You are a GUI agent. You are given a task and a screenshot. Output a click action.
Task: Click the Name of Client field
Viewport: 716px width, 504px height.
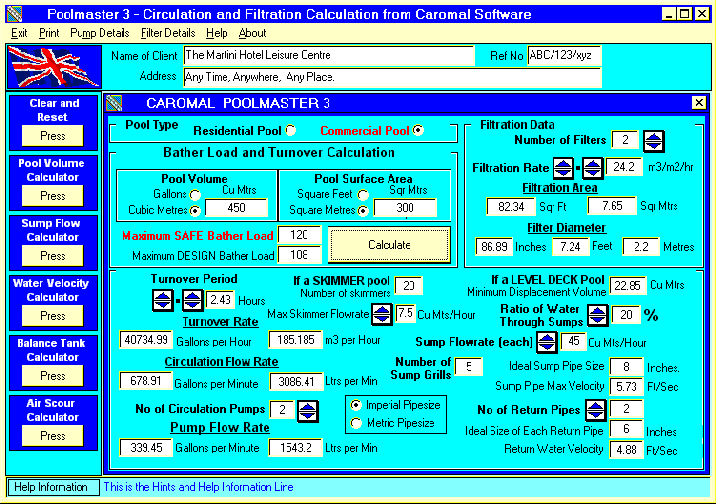click(329, 56)
